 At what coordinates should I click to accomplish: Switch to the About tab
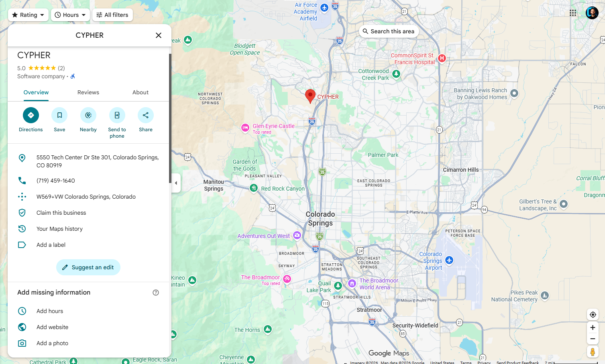[x=141, y=92]
